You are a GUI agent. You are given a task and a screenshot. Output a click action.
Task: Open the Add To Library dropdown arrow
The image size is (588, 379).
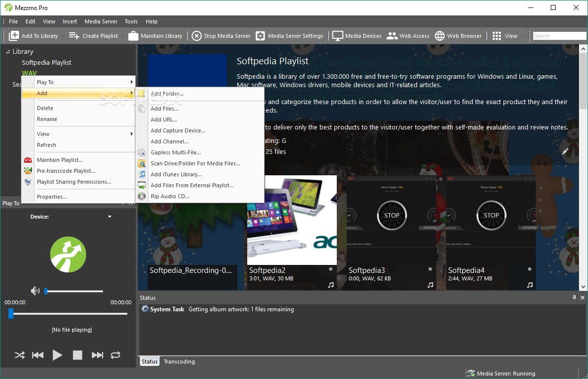point(63,36)
